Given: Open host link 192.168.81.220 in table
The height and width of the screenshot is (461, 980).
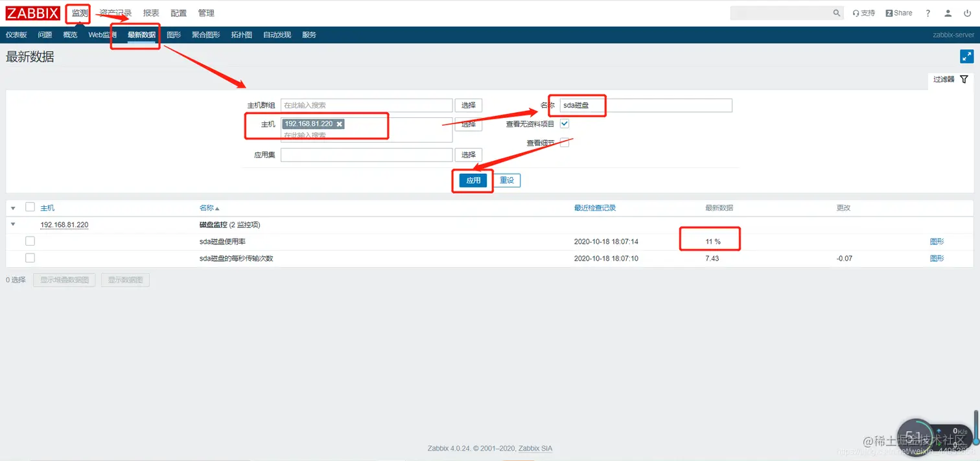Looking at the screenshot, I should pyautogui.click(x=64, y=225).
